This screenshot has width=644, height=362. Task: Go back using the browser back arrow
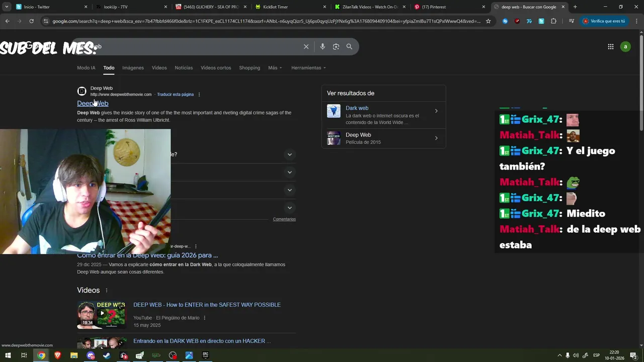pos(7,21)
